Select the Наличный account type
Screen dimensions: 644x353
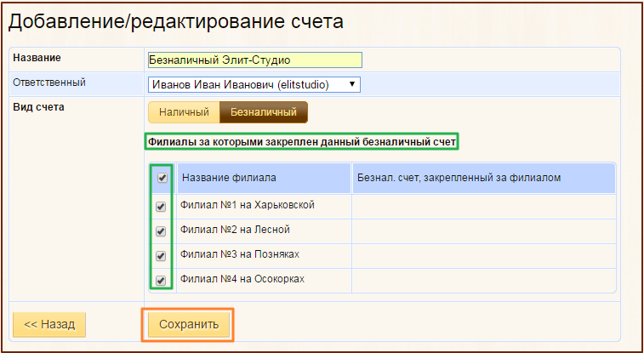pyautogui.click(x=184, y=112)
